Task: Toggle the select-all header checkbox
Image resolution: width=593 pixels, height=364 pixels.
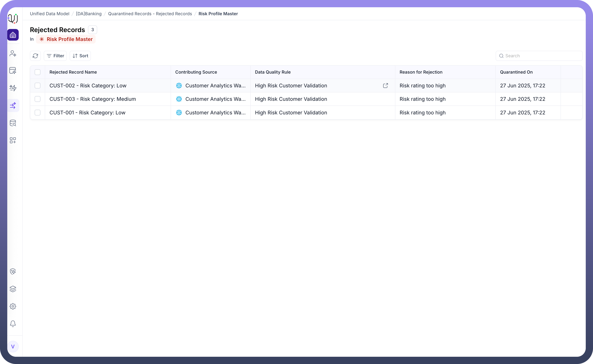Action: [38, 72]
